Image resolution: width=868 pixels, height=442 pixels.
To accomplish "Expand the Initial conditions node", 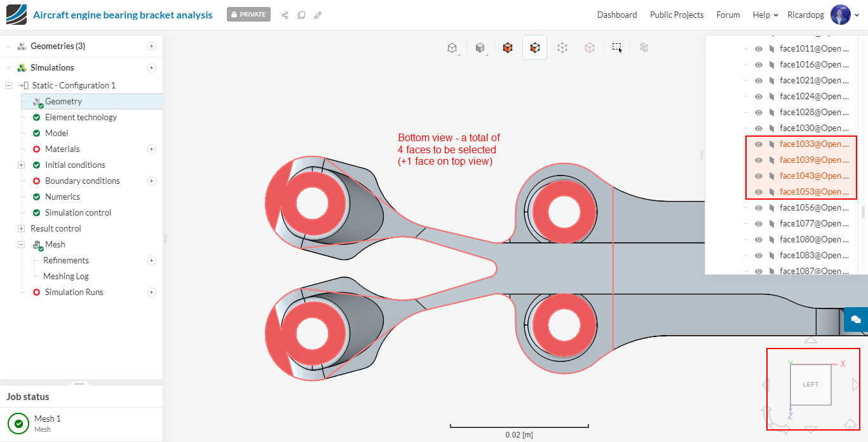I will pyautogui.click(x=21, y=165).
